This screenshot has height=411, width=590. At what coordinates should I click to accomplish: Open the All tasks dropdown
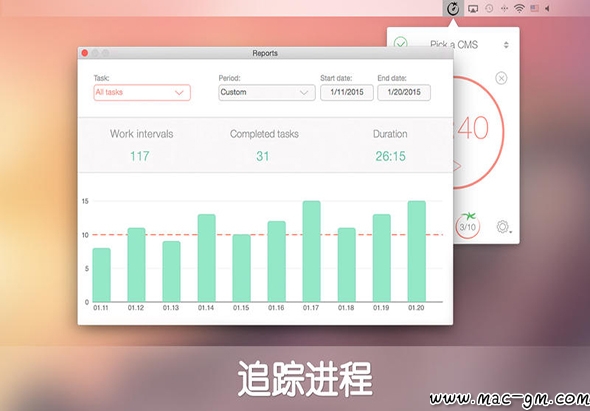(x=142, y=93)
